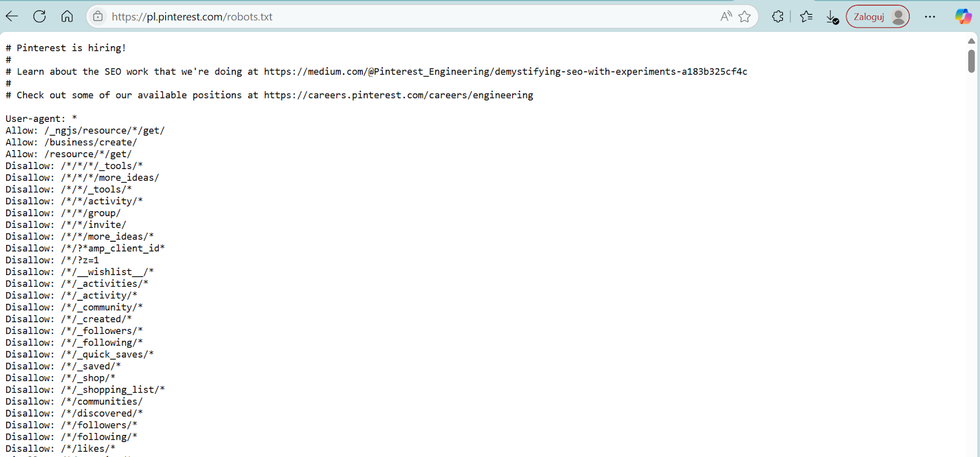Click 'Disallow: /*/followers/*' line

[72, 425]
